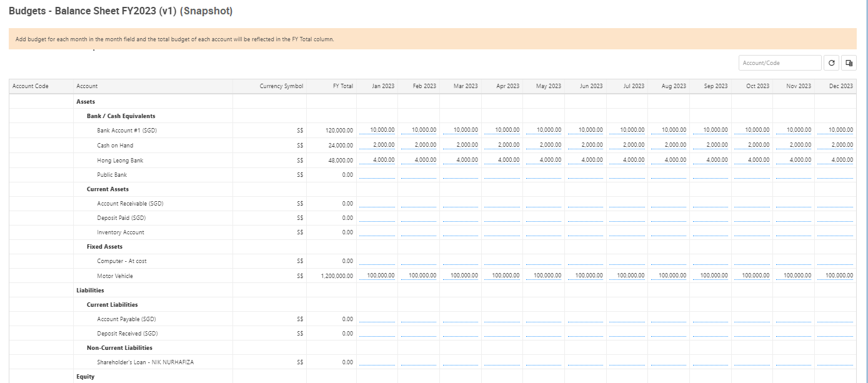Image resolution: width=868 pixels, height=383 pixels.
Task: Click the Motor Vehicle FY Total 1,200,000.00
Action: coord(337,276)
